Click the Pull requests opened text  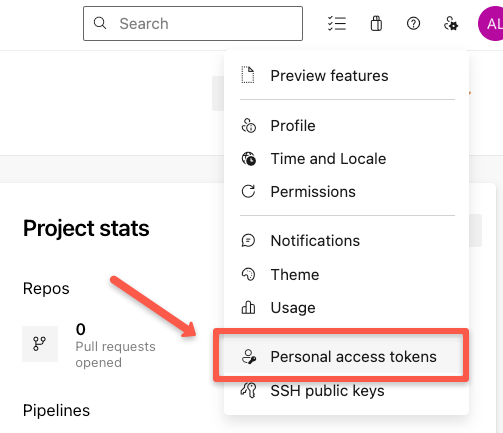click(x=115, y=354)
